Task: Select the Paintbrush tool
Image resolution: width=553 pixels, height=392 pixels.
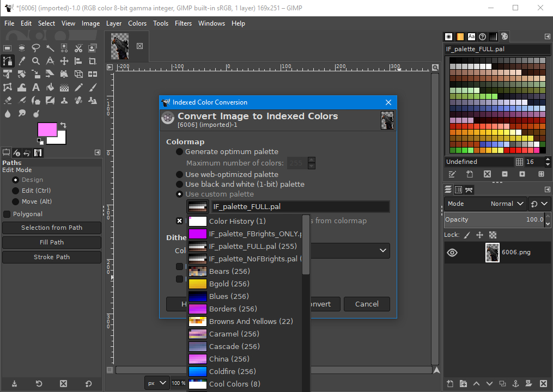Action: pyautogui.click(x=93, y=87)
